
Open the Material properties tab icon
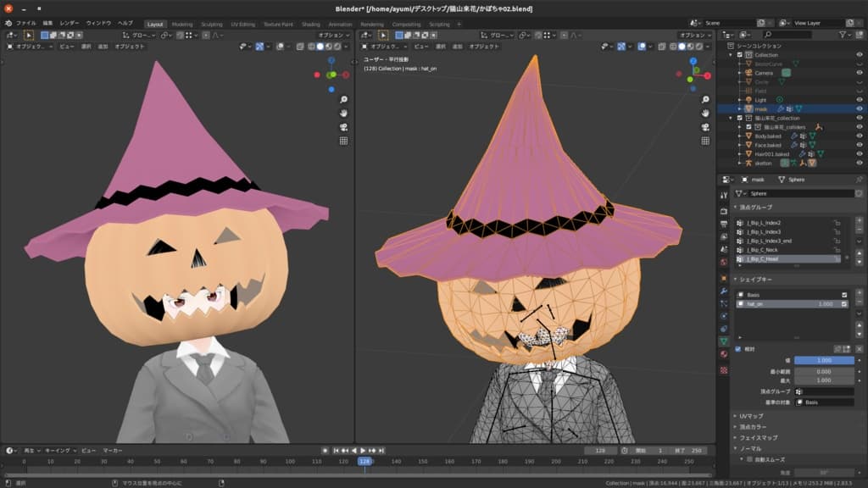[x=723, y=353]
